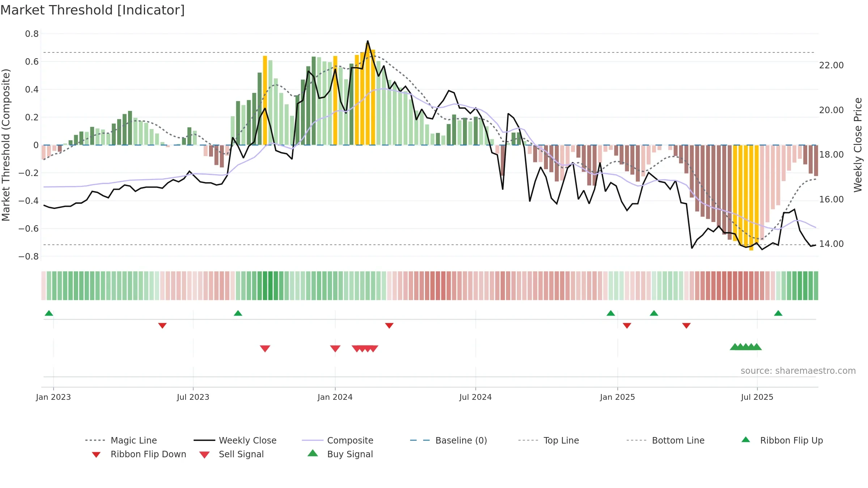Click the Market Threshold (Composite) axis title

(x=6, y=145)
